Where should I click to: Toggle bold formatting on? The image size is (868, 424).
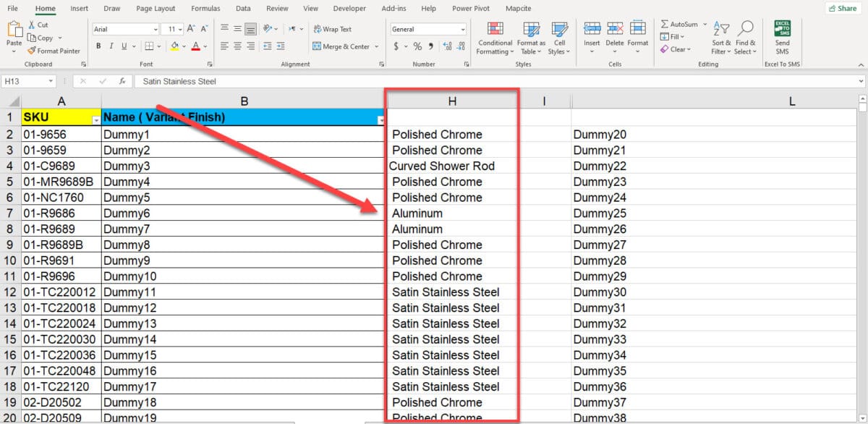98,45
